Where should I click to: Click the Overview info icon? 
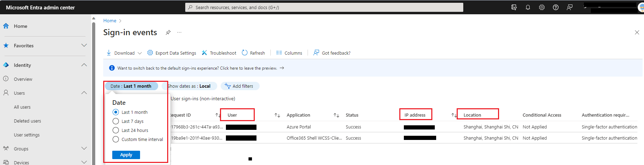(6, 79)
